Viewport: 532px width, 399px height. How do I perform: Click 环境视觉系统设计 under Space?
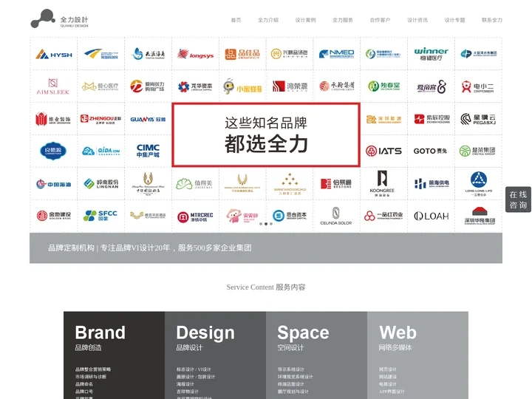(295, 377)
